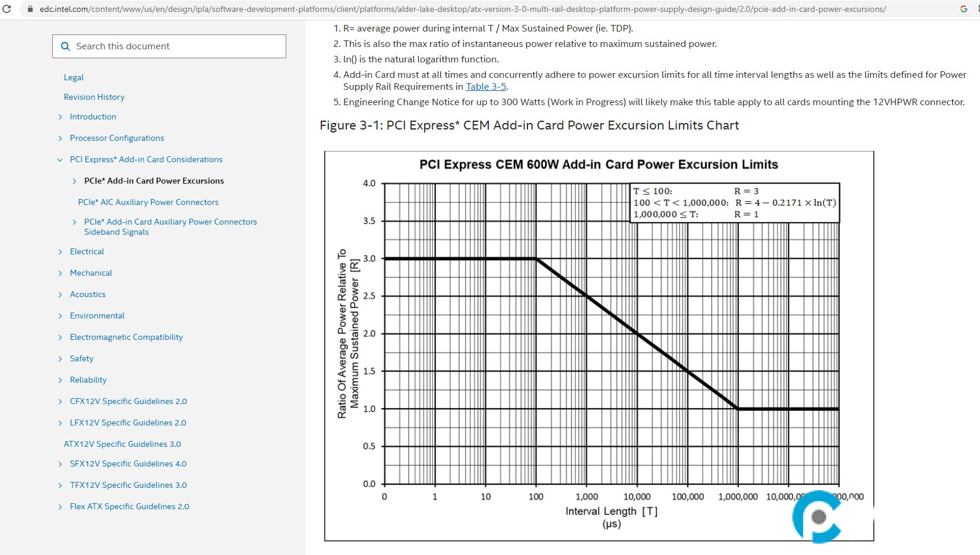
Task: Click the browser reload icon
Action: pos(7,9)
